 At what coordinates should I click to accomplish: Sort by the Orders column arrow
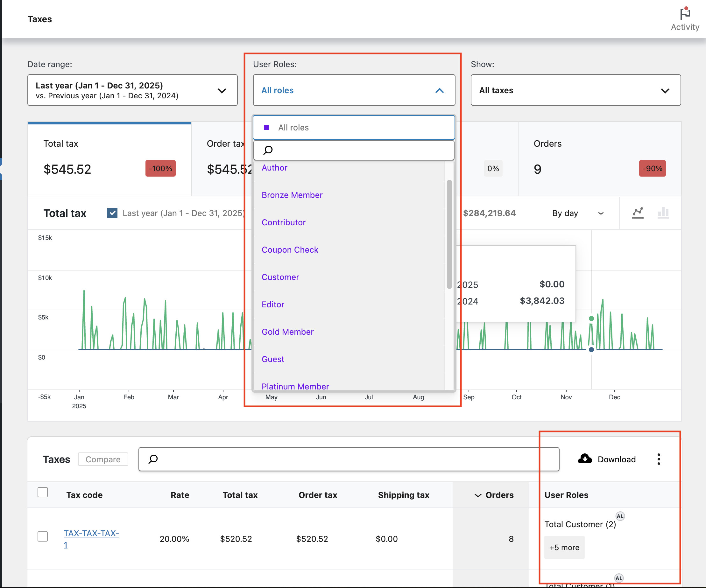(478, 495)
